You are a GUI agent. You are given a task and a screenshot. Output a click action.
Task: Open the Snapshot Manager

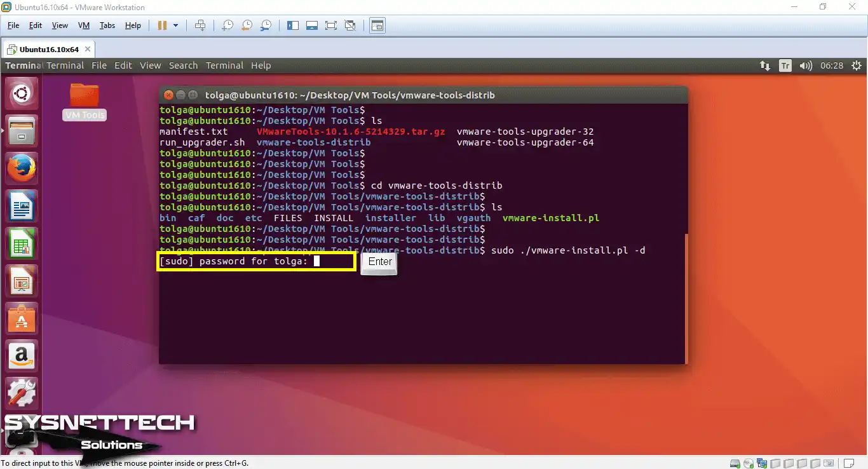coord(266,25)
